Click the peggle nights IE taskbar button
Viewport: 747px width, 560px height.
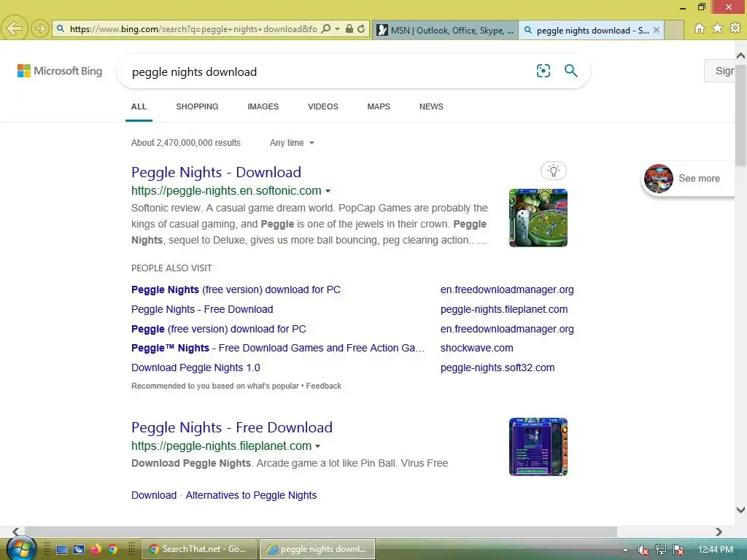[x=317, y=549]
